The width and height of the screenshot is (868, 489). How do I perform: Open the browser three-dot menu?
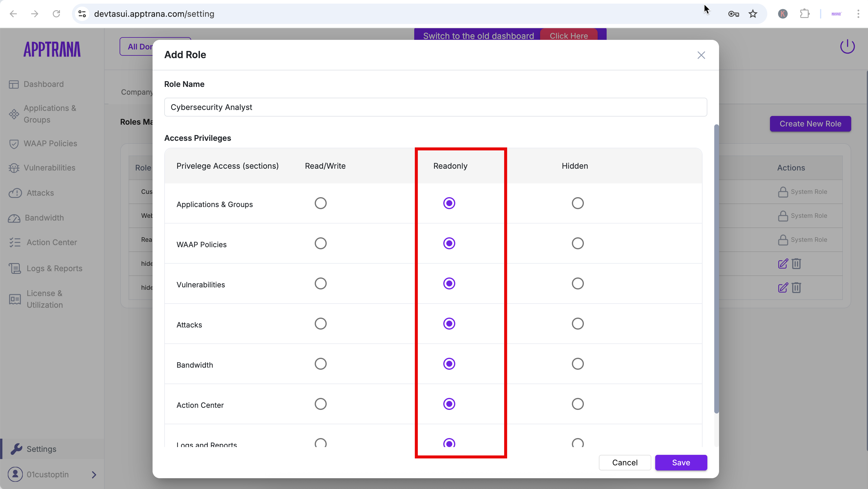point(858,14)
